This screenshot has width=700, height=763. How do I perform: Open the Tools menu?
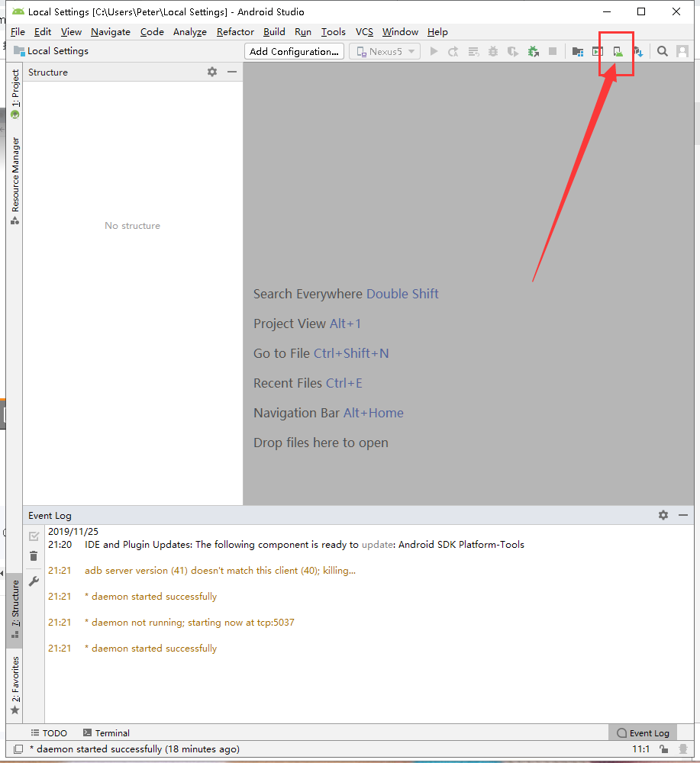click(333, 31)
